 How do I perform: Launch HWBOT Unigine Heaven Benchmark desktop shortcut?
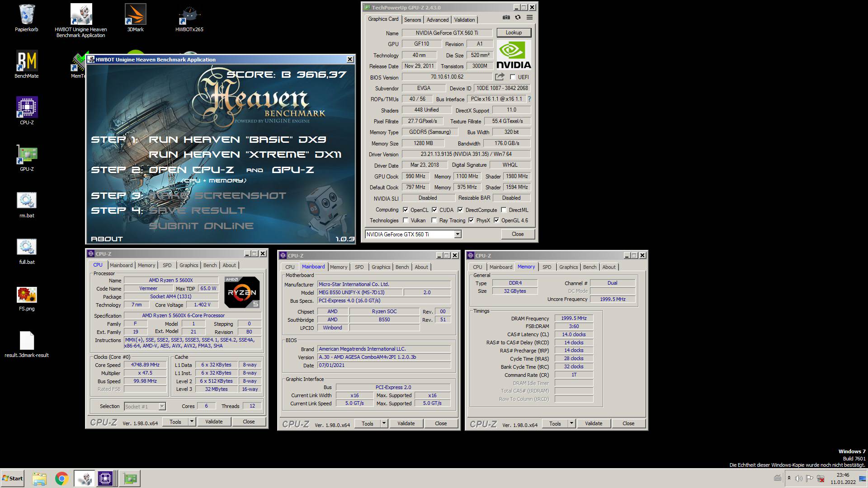point(81,20)
